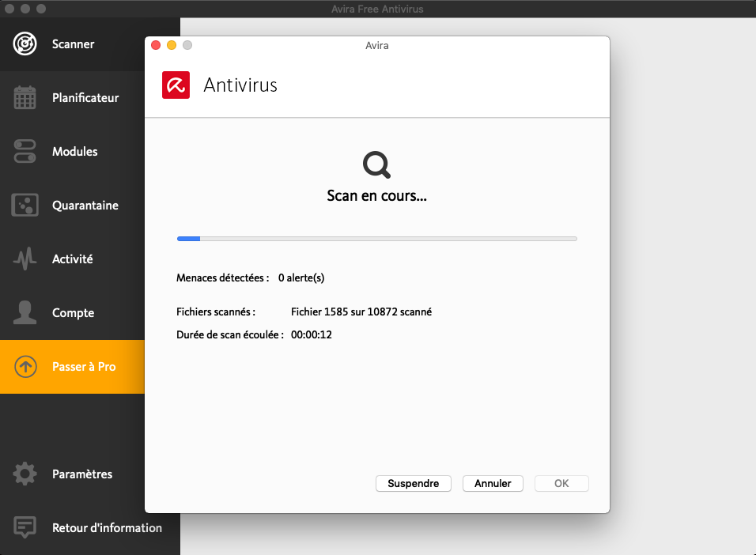Screen dimensions: 756x555
Task: Click the Modules toggle switches icon
Action: coord(25,152)
